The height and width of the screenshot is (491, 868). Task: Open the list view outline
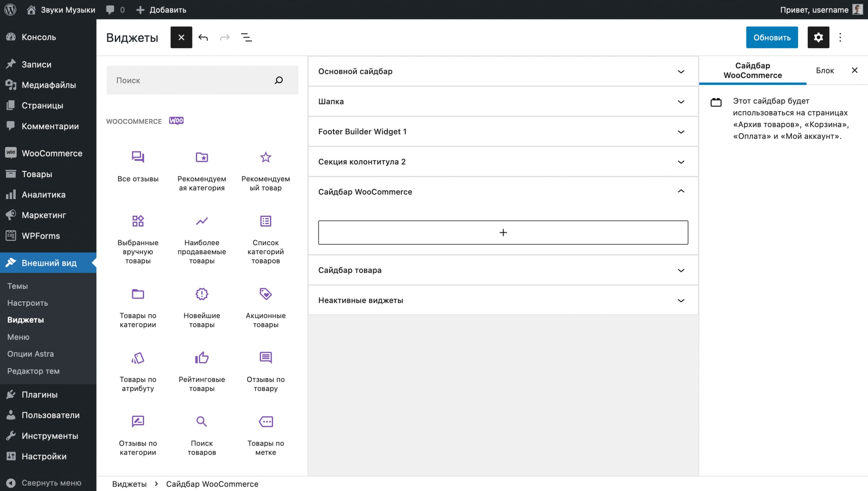pyautogui.click(x=246, y=37)
